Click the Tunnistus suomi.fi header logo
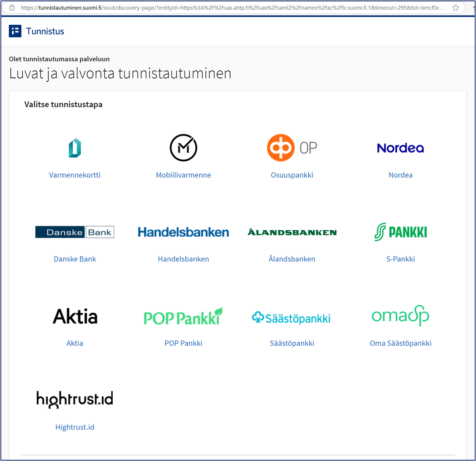 click(x=15, y=31)
